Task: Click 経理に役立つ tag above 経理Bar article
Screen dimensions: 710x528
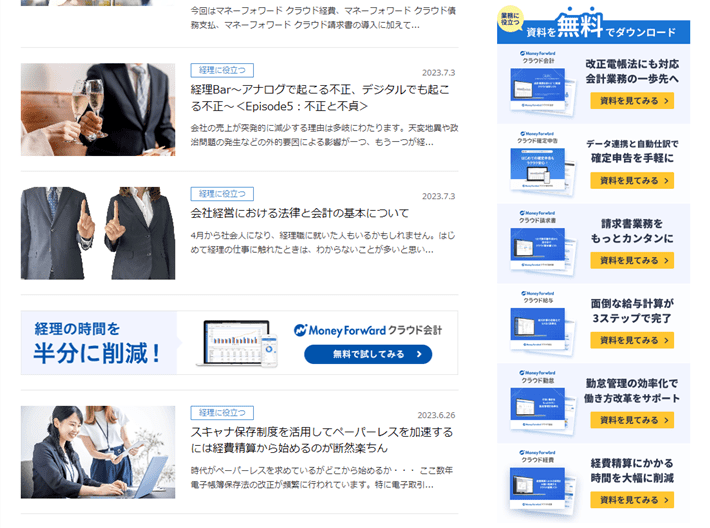Action: tap(222, 70)
